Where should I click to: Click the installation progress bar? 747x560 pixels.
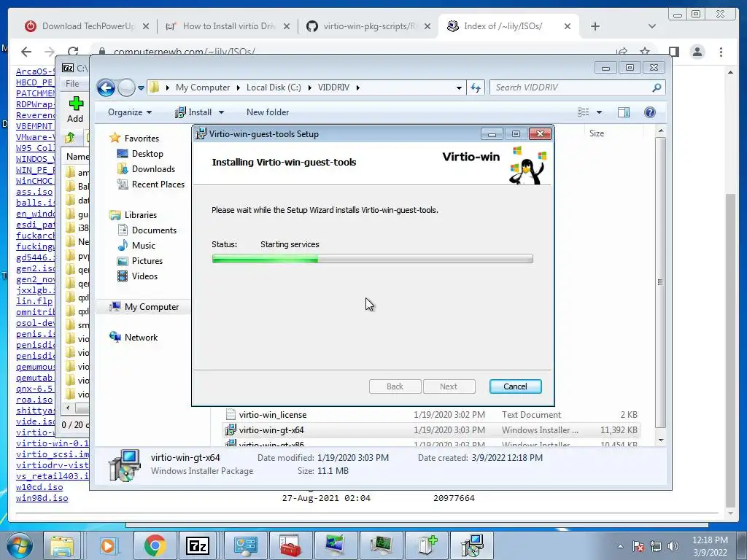point(372,259)
